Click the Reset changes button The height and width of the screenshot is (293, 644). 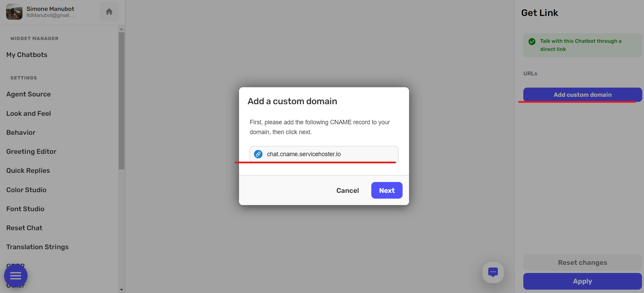pos(582,262)
